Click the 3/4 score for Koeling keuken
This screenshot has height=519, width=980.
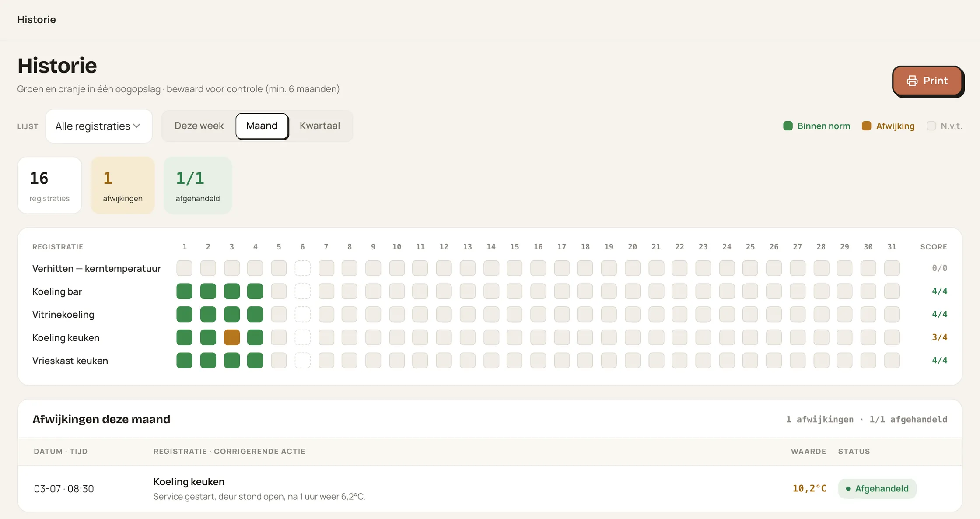pyautogui.click(x=939, y=337)
